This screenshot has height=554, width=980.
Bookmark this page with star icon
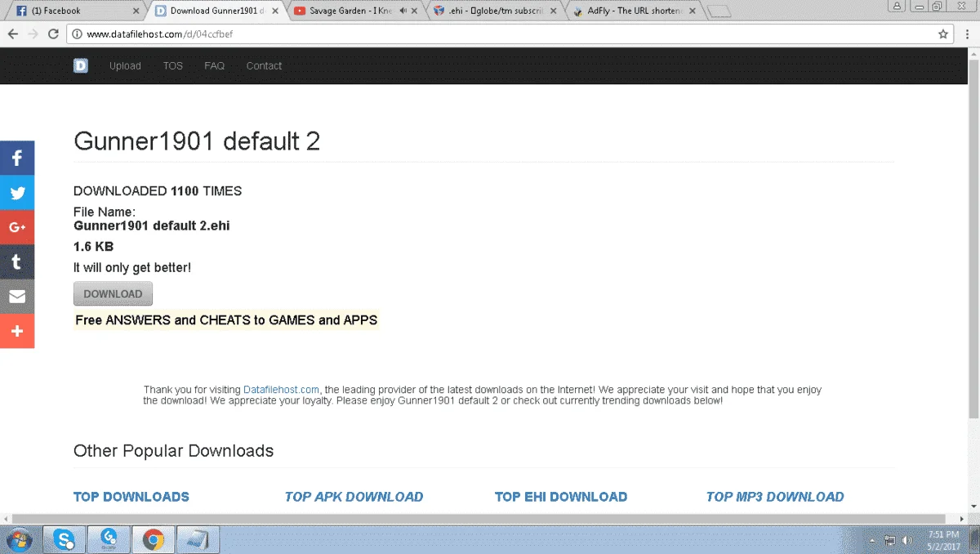click(x=943, y=34)
